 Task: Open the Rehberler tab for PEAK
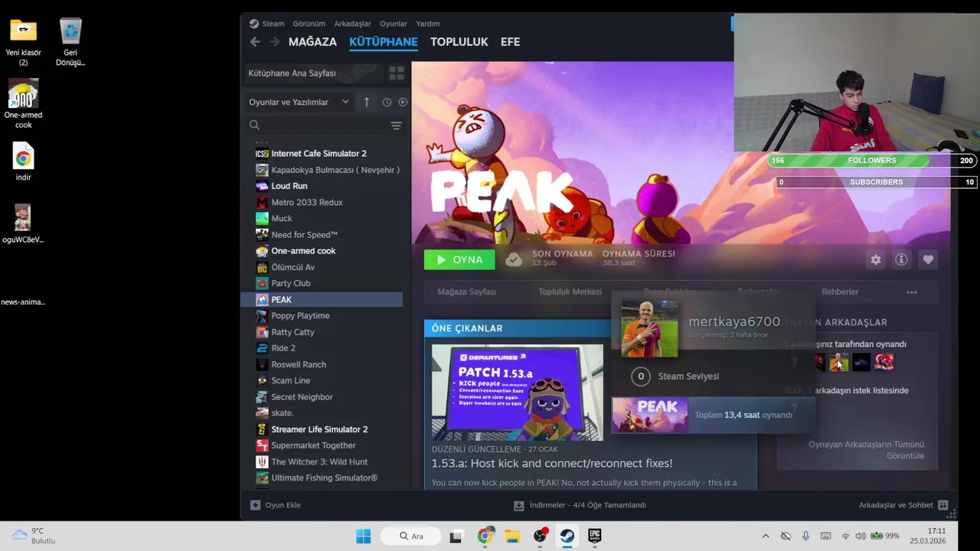(x=840, y=292)
